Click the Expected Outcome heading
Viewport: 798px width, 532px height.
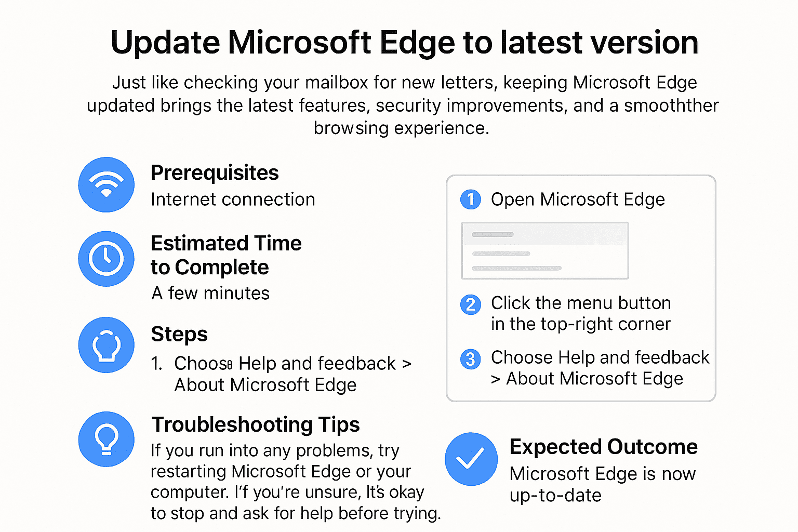coord(603,447)
